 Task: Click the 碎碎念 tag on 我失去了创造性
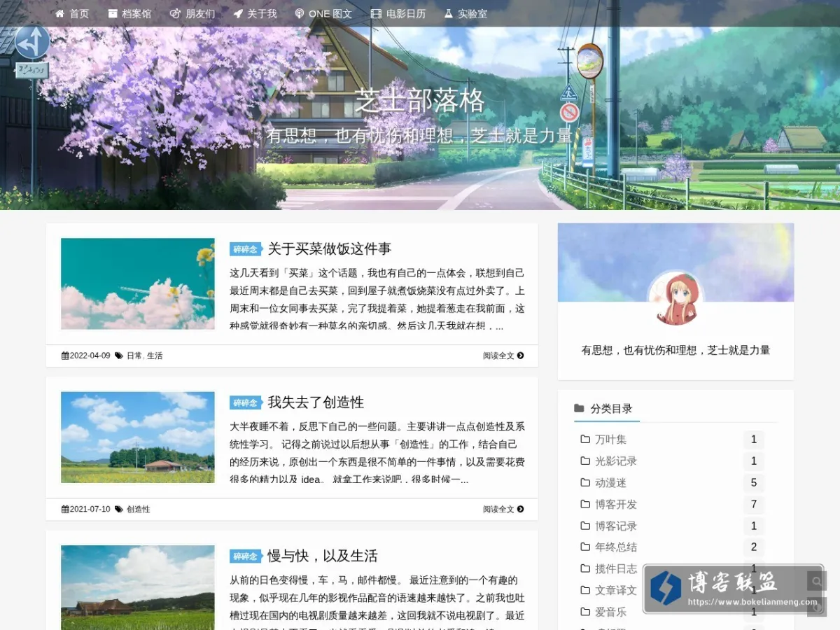pos(245,403)
